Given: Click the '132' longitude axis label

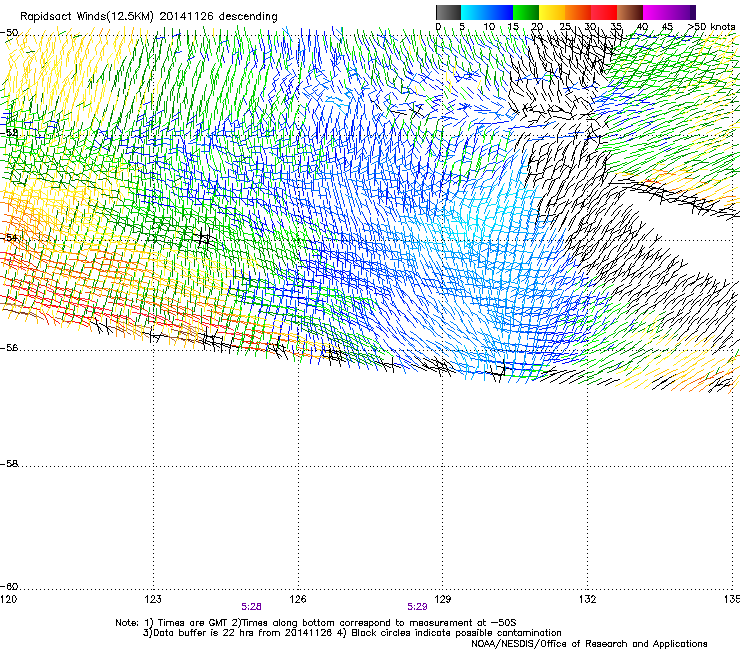Looking at the screenshot, I should 588,599.
